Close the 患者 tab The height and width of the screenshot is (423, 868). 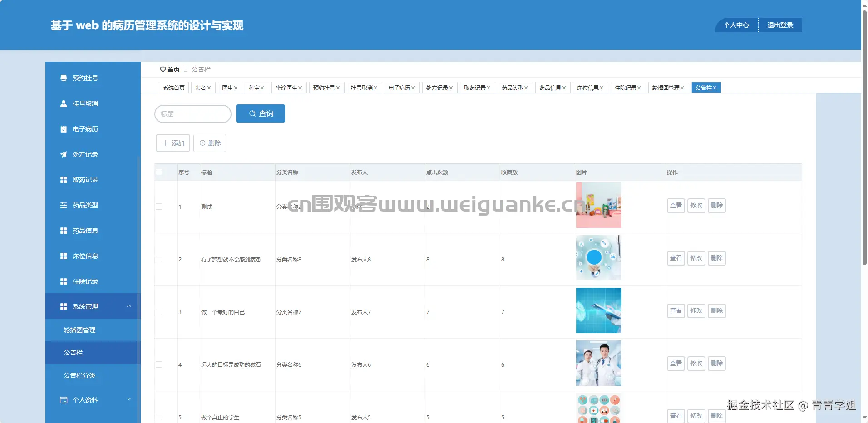point(209,88)
